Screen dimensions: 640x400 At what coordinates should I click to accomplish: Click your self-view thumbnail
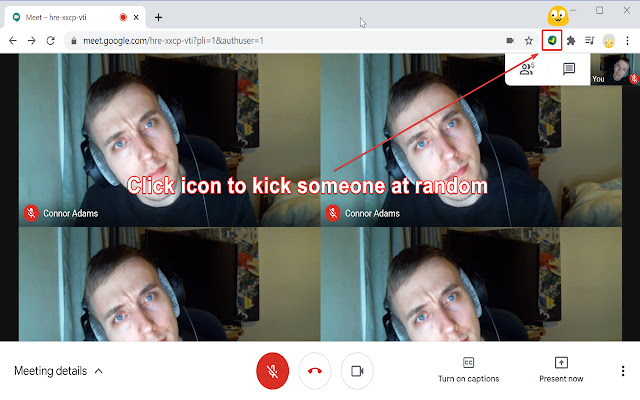[x=615, y=69]
